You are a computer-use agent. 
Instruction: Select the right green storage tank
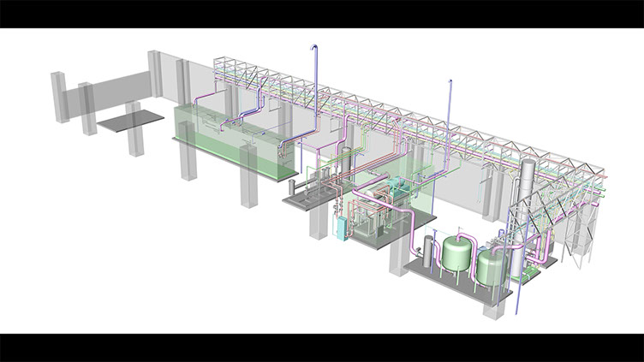(492, 265)
